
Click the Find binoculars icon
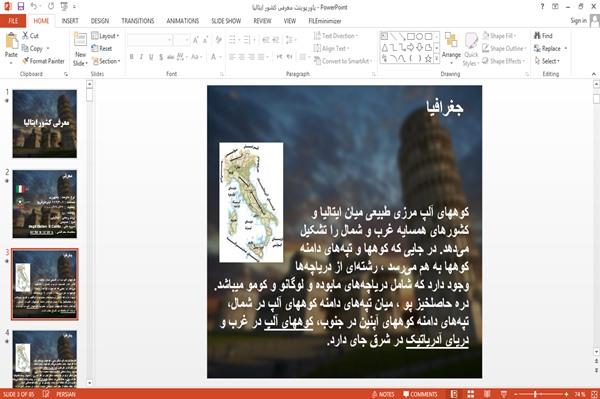[x=537, y=35]
